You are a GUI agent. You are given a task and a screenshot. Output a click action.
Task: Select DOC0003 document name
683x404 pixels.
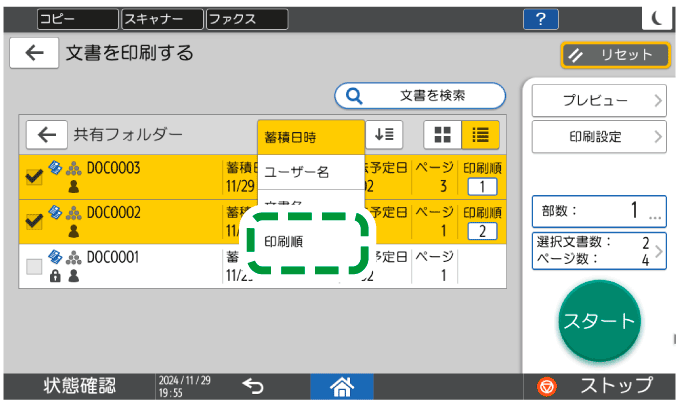[x=114, y=168]
